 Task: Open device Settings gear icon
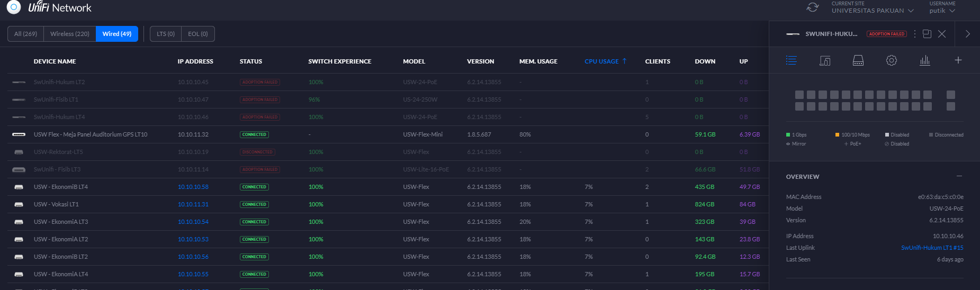tap(891, 60)
